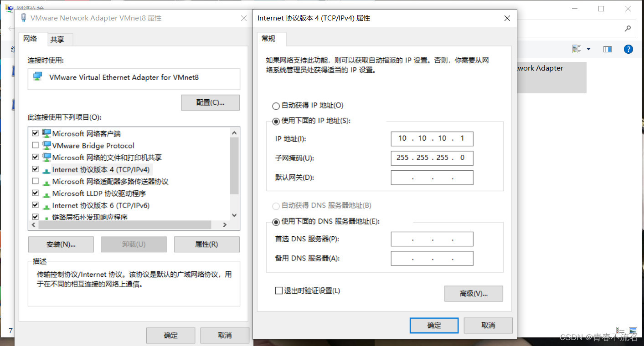The height and width of the screenshot is (346, 644).
Task: Click the Microsoft 网络客户端 item icon
Action: (x=46, y=133)
